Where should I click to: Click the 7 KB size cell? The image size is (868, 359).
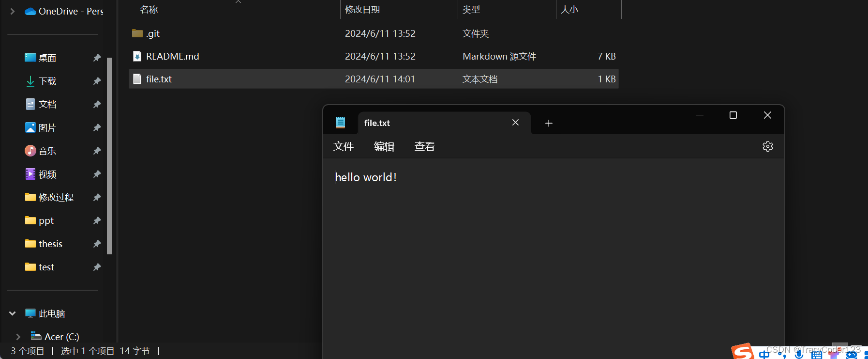click(x=606, y=56)
